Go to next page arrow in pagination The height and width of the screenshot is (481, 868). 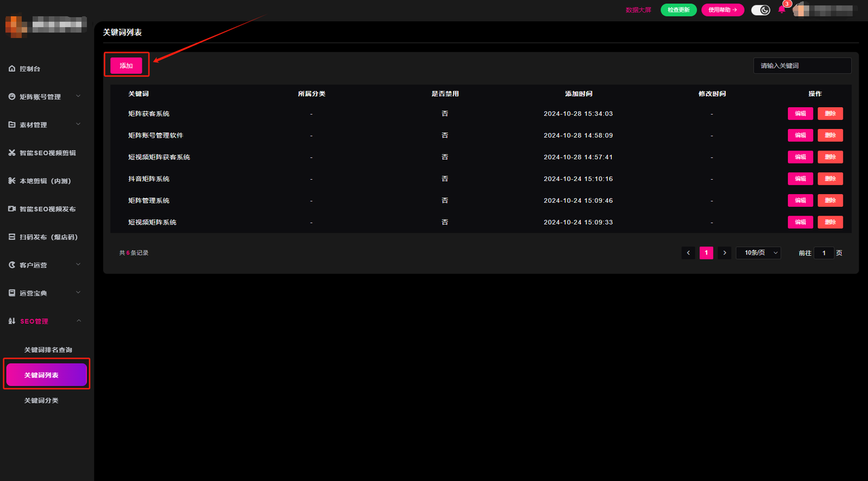coord(724,253)
